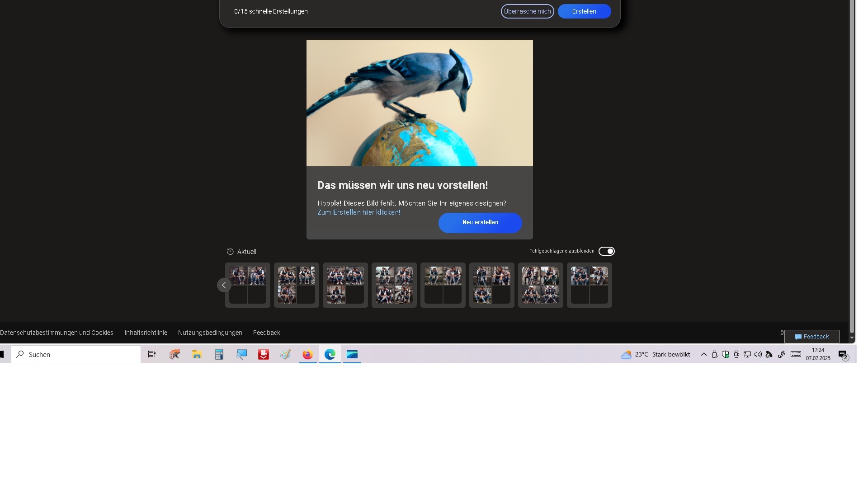Disable the "Fehlgeschlagene ausblenden" toggle
Image resolution: width=868 pixels, height=488 pixels.
(607, 251)
